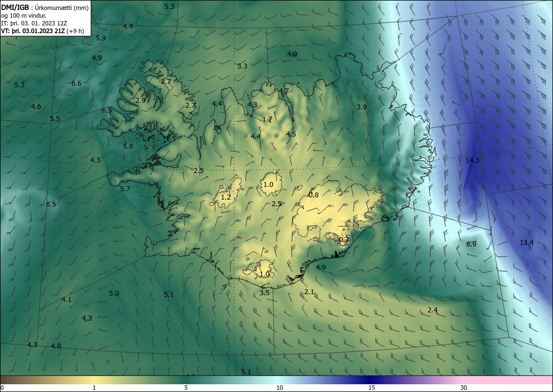Click the value 13.4 near the right edge
Image resolution: width=553 pixels, height=392 pixels.
click(526, 242)
